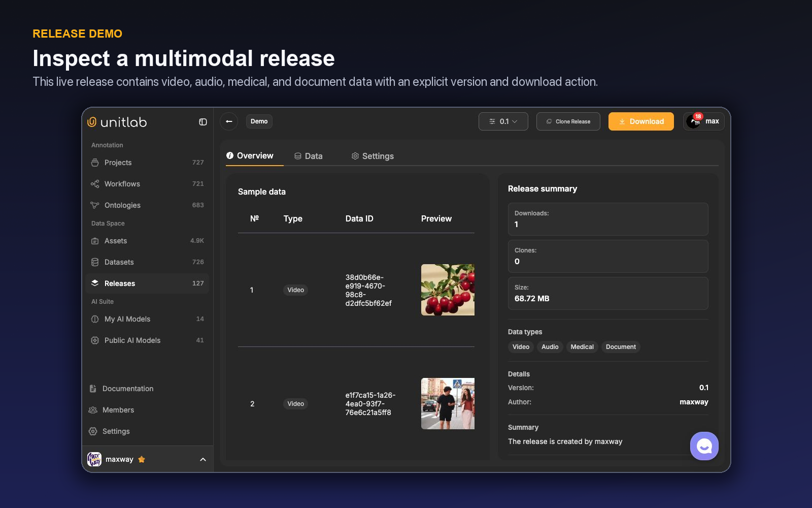
Task: Click the cherries video preview thumbnail
Action: [448, 290]
